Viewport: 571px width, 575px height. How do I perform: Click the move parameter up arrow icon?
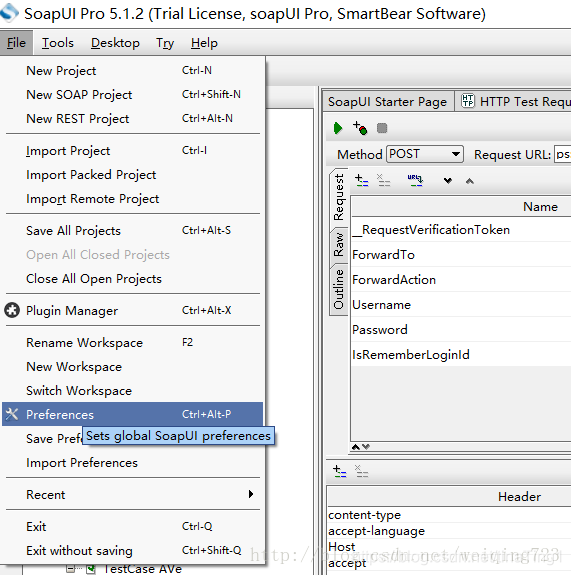[470, 181]
